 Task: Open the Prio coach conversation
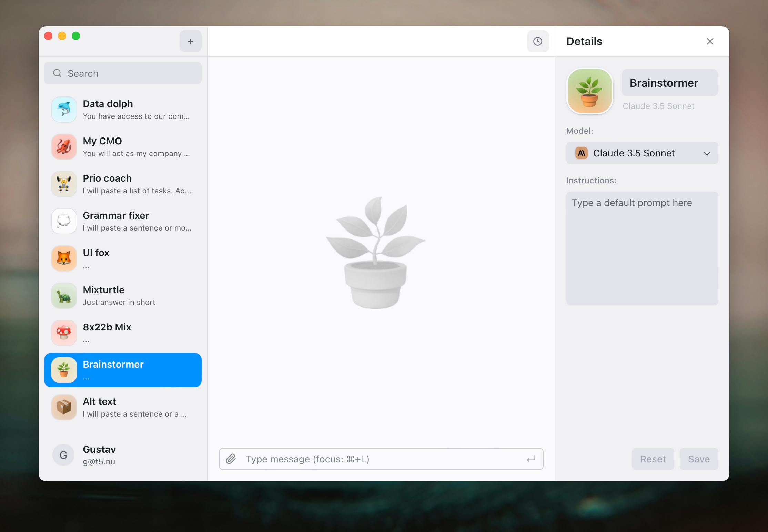[123, 184]
